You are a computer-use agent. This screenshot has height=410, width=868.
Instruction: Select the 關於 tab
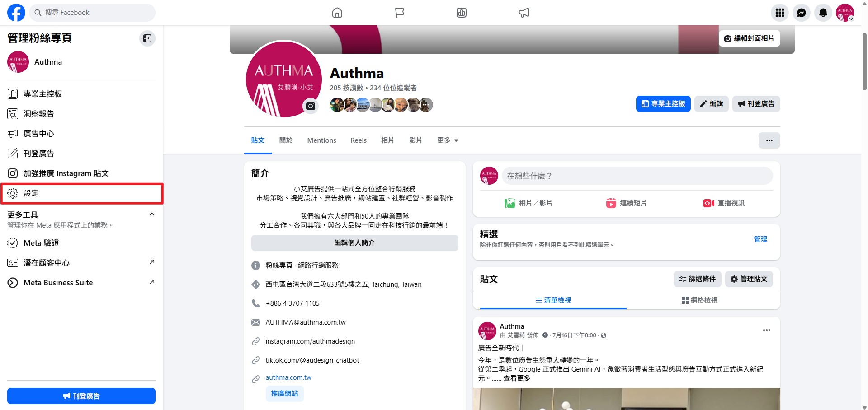point(286,140)
